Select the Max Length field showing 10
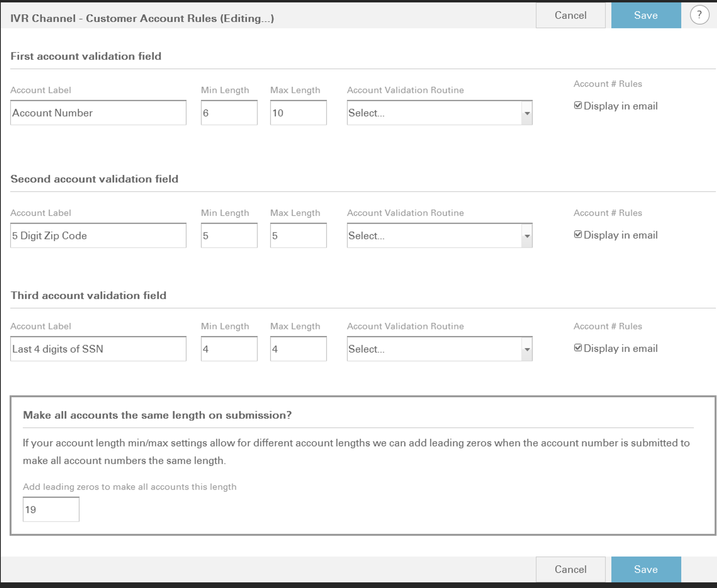Viewport: 717px width, 588px height. (x=298, y=113)
